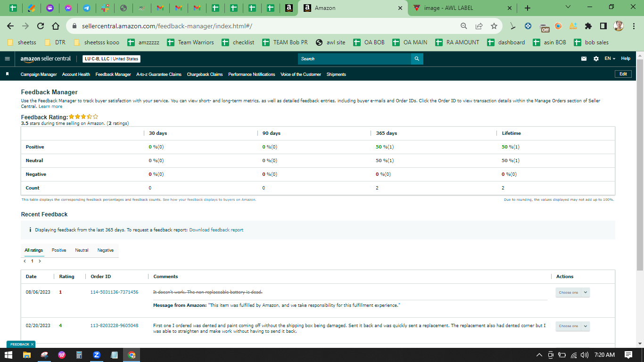
Task: Open the Seller Central mail messages icon
Action: 584,59
